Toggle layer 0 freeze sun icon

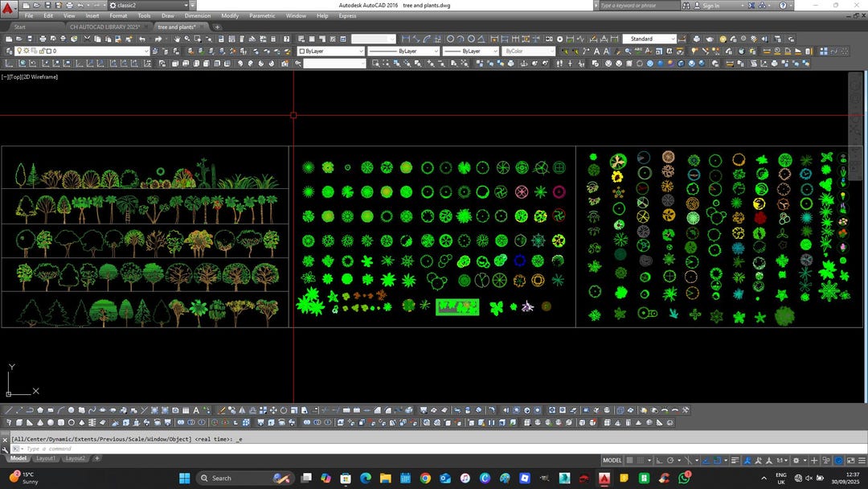[26, 51]
